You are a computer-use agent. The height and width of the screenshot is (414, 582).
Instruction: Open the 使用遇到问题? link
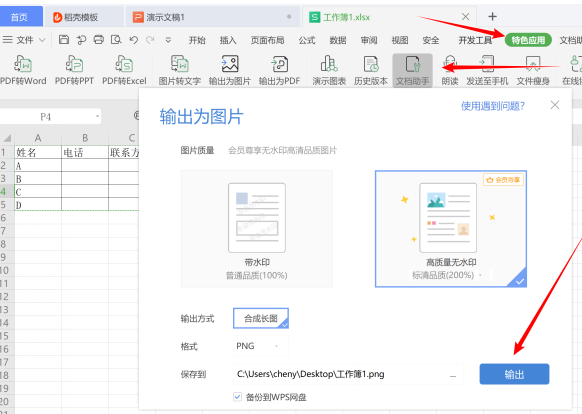[493, 106]
